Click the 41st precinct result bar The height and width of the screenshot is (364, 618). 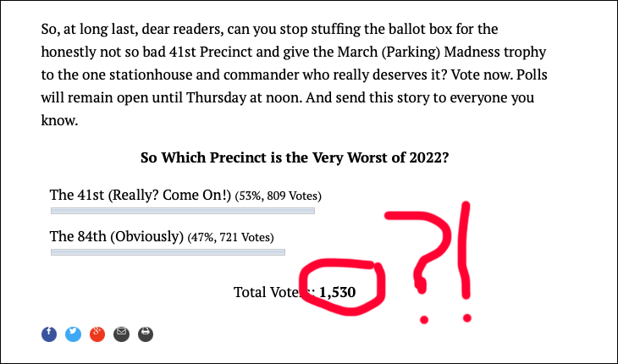[183, 211]
